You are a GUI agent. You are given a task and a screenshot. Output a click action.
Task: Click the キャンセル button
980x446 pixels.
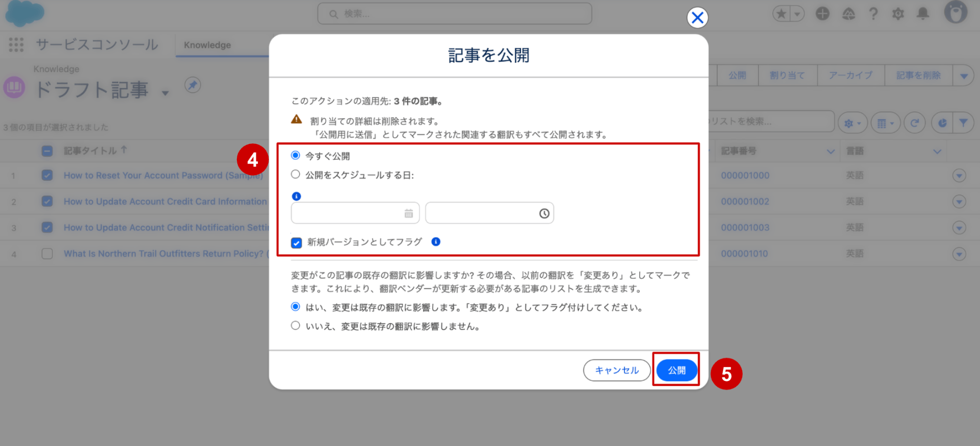tap(617, 370)
